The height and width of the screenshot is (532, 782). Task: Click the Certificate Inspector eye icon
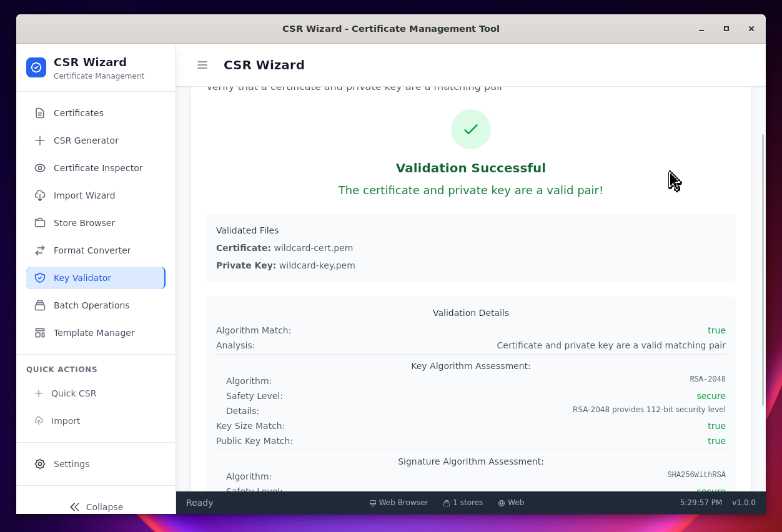tap(40, 168)
